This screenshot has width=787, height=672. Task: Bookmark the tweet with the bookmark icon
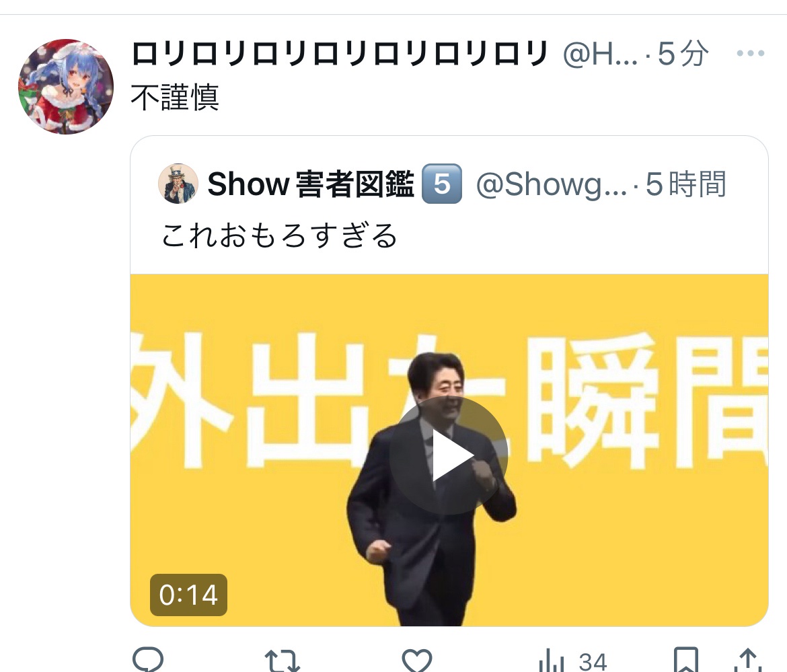685,660
